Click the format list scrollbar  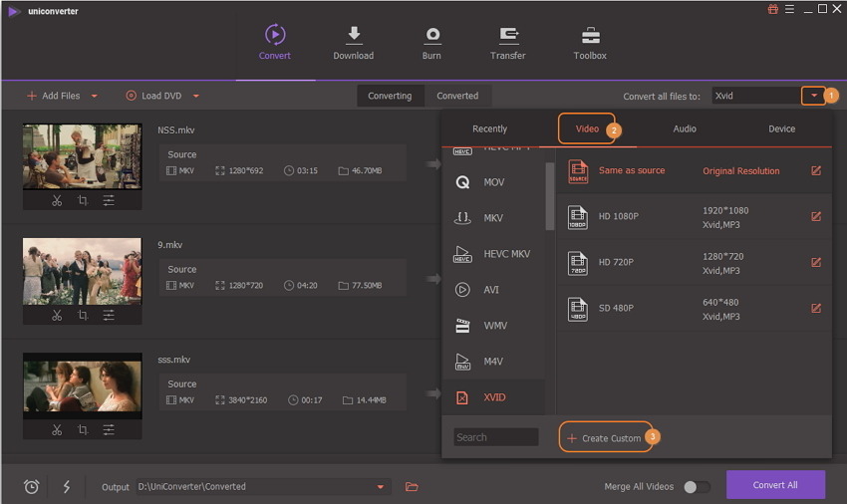coord(550,196)
